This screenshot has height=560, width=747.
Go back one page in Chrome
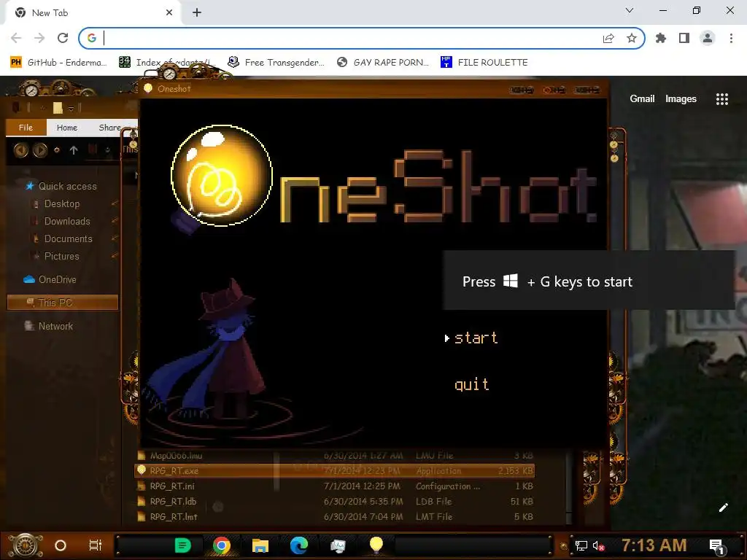coord(16,38)
